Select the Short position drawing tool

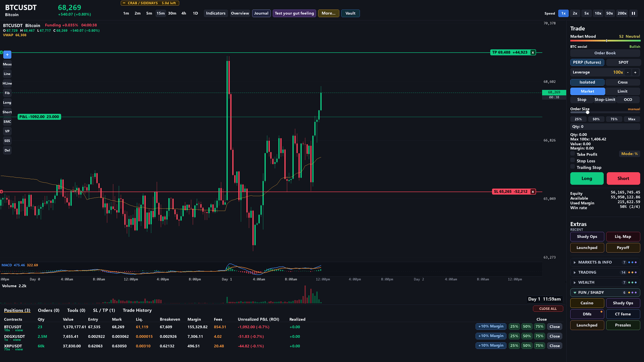7,112
